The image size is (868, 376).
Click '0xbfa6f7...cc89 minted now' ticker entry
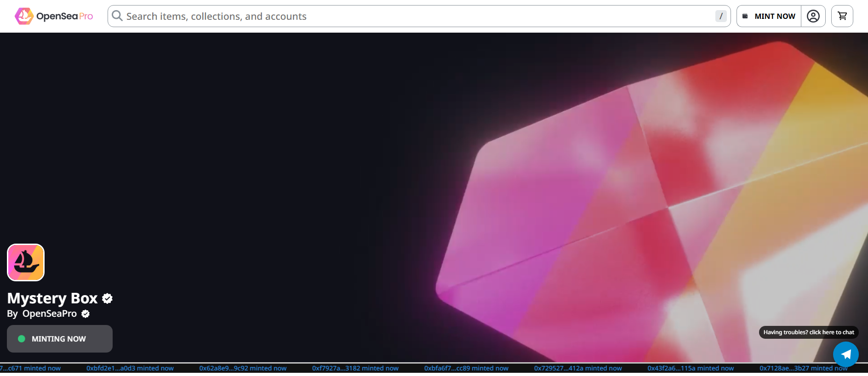pyautogui.click(x=466, y=368)
